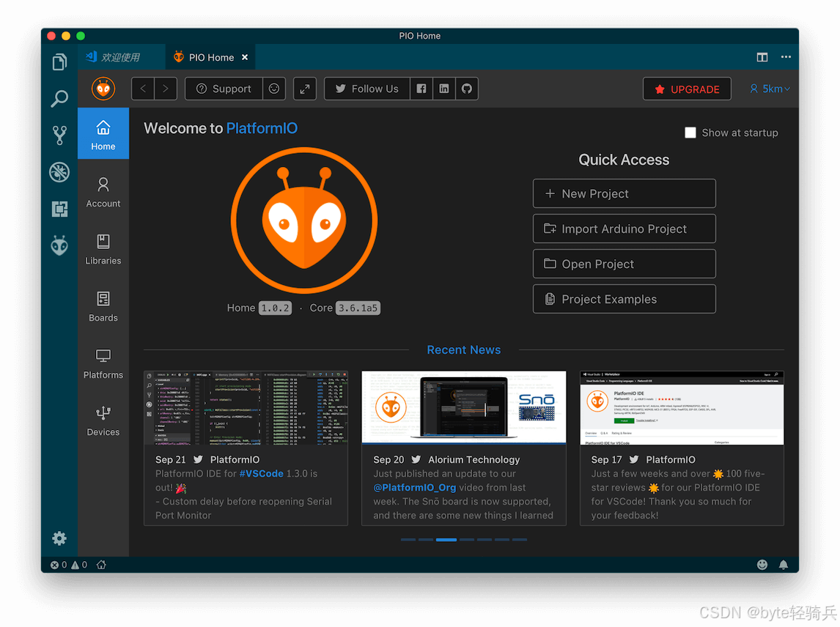Open the Source Control view
Screen dimensions: 840x627
(59, 136)
